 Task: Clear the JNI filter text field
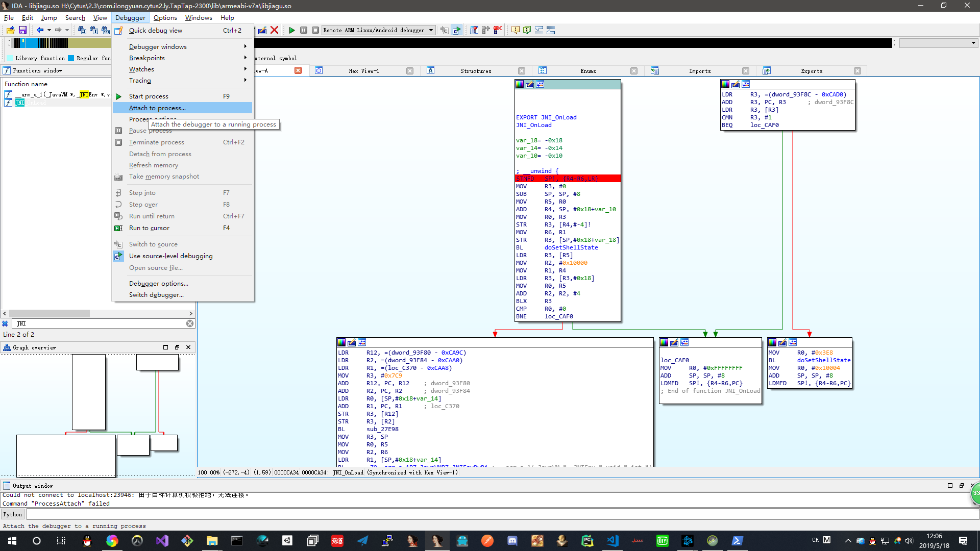pyautogui.click(x=190, y=324)
